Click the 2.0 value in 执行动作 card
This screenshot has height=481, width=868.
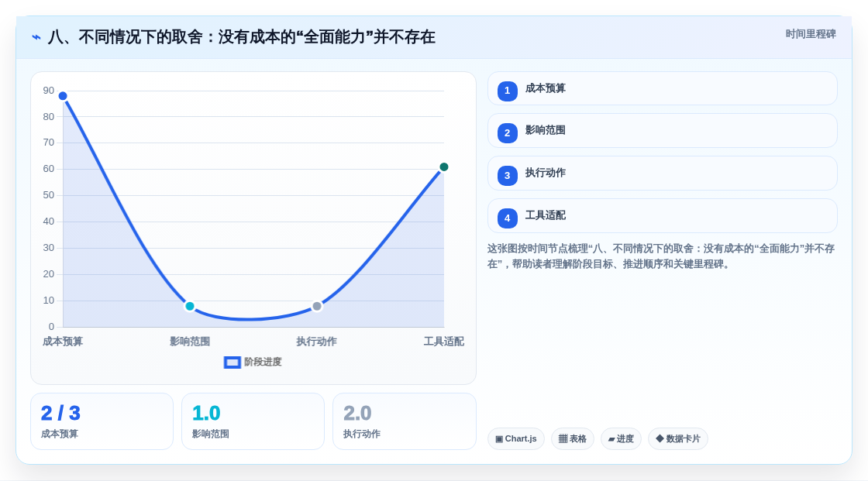(x=357, y=414)
